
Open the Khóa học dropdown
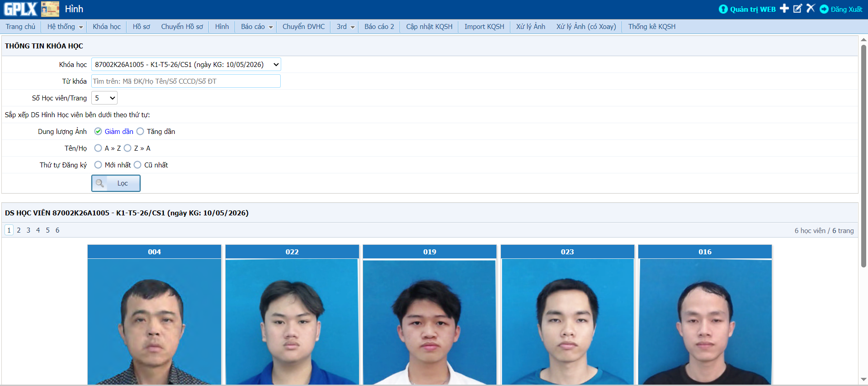pos(186,64)
